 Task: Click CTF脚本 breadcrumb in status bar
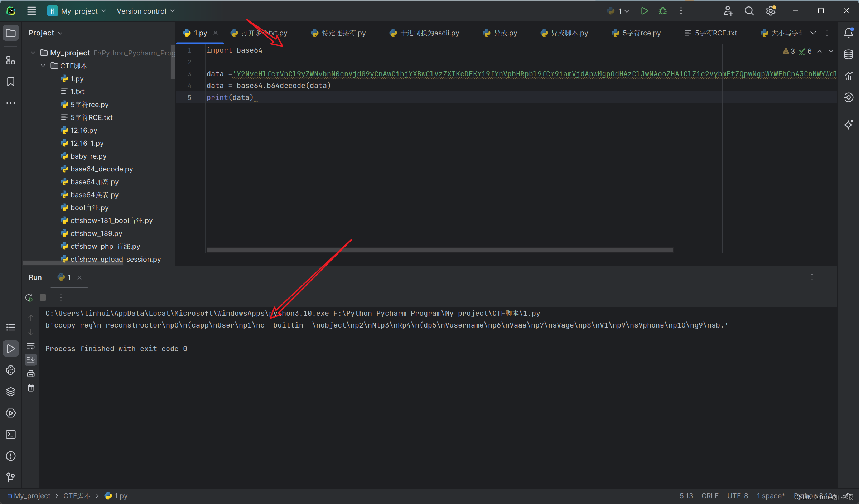point(77,496)
